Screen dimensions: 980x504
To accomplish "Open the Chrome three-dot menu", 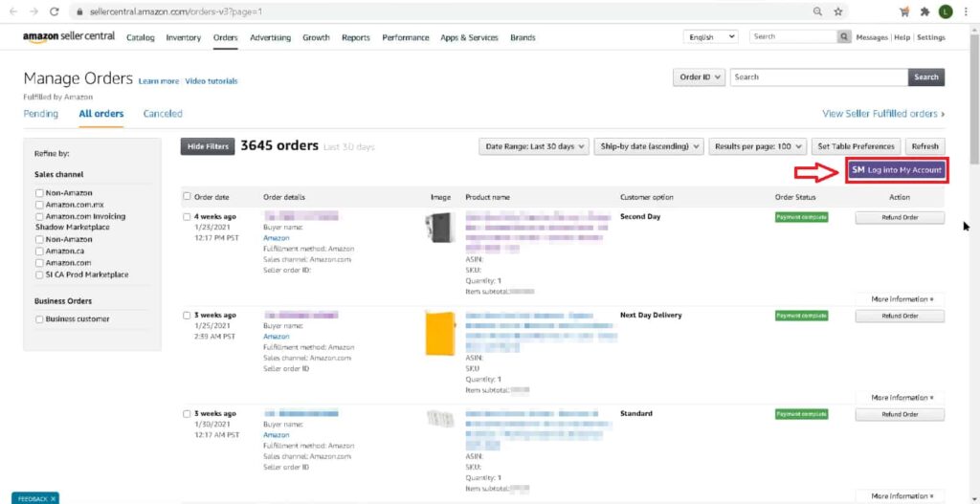I will pyautogui.click(x=966, y=11).
